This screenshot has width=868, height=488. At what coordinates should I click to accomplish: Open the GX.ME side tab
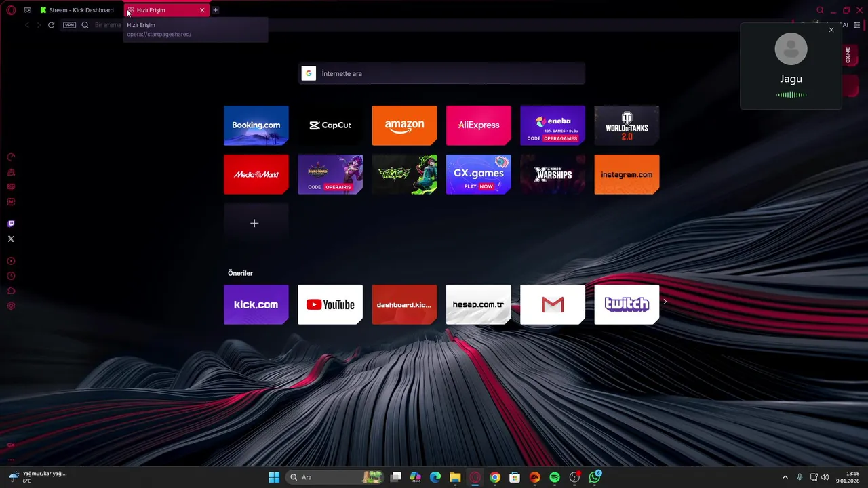click(848, 56)
